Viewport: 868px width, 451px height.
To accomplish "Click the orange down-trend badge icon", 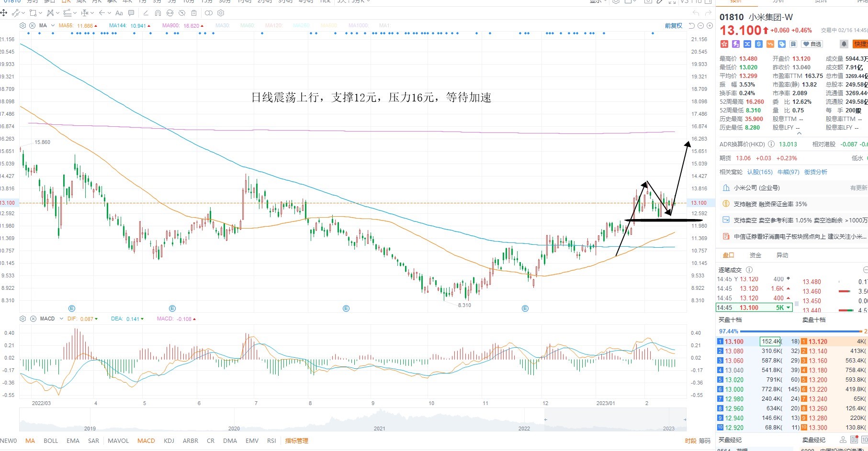I will click(770, 44).
